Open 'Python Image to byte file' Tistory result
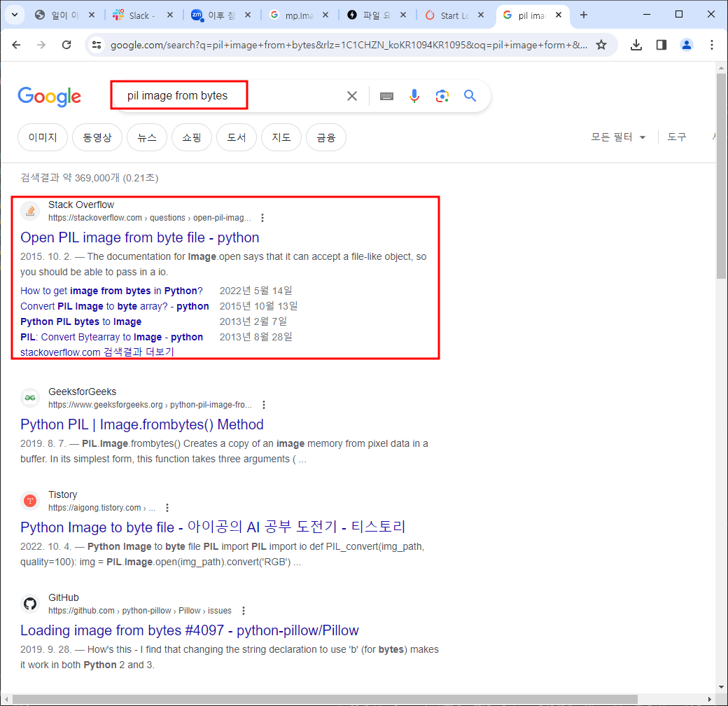Screen dimensions: 728x706 tap(213, 527)
